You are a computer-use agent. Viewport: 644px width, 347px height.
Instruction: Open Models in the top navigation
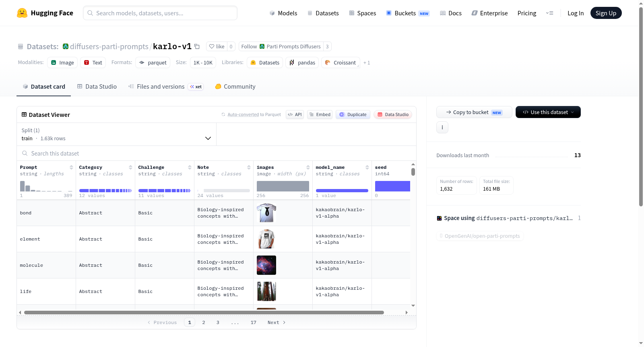283,13
